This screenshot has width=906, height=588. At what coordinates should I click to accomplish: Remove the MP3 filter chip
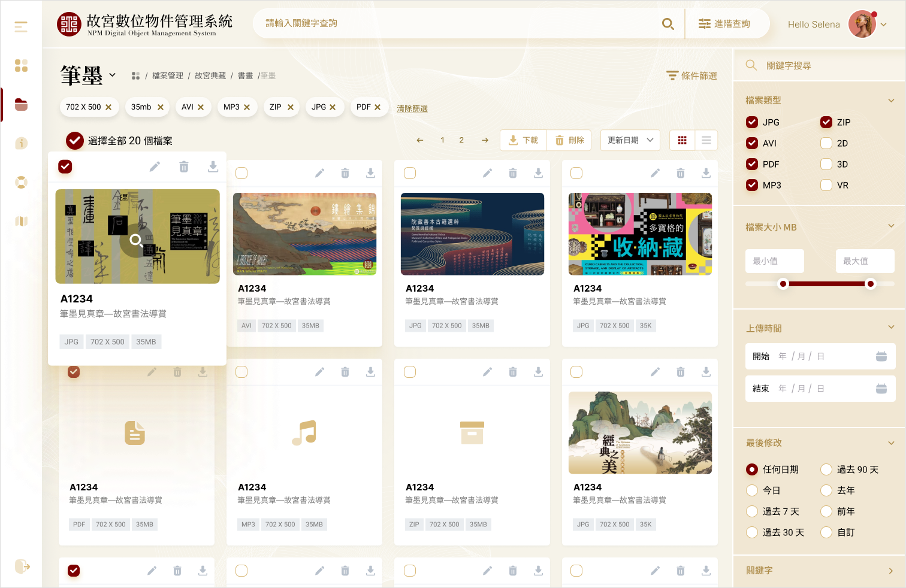point(247,107)
